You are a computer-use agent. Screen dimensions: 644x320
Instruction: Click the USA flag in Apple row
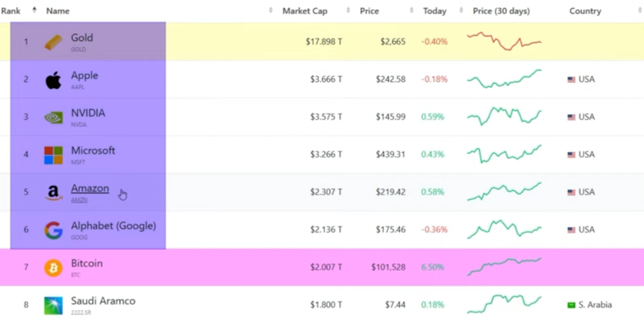click(571, 80)
